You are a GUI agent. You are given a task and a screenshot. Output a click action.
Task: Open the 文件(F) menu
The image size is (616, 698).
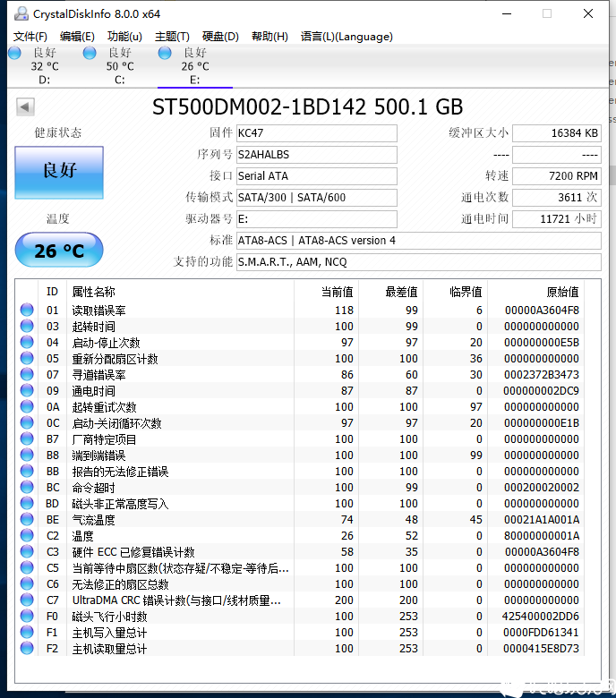pyautogui.click(x=30, y=37)
